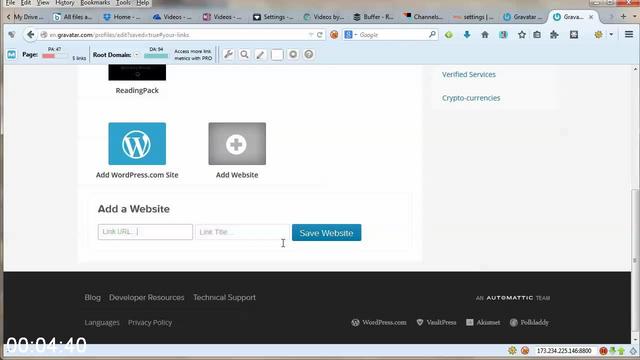The height and width of the screenshot is (360, 640).
Task: Click the MozBar white square icon
Action: tap(277, 54)
